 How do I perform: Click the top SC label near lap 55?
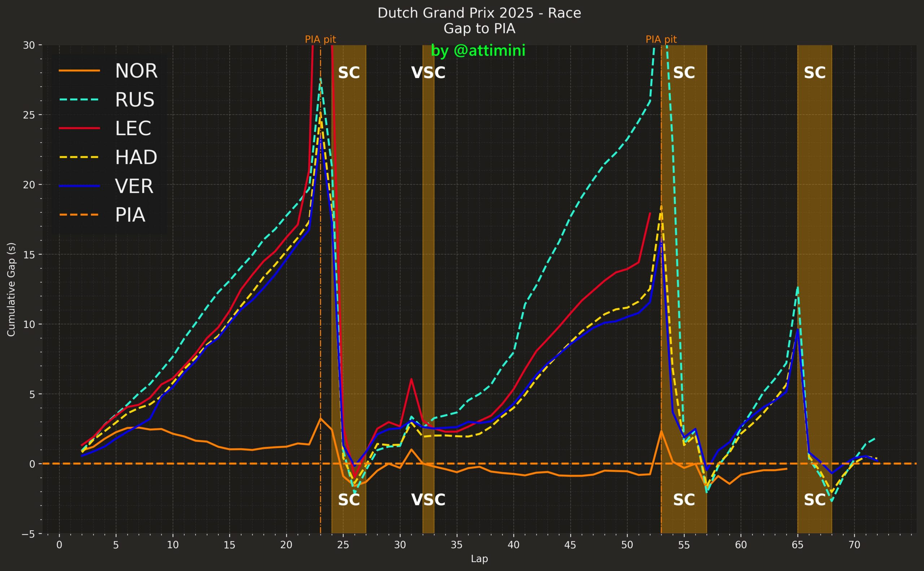point(684,73)
